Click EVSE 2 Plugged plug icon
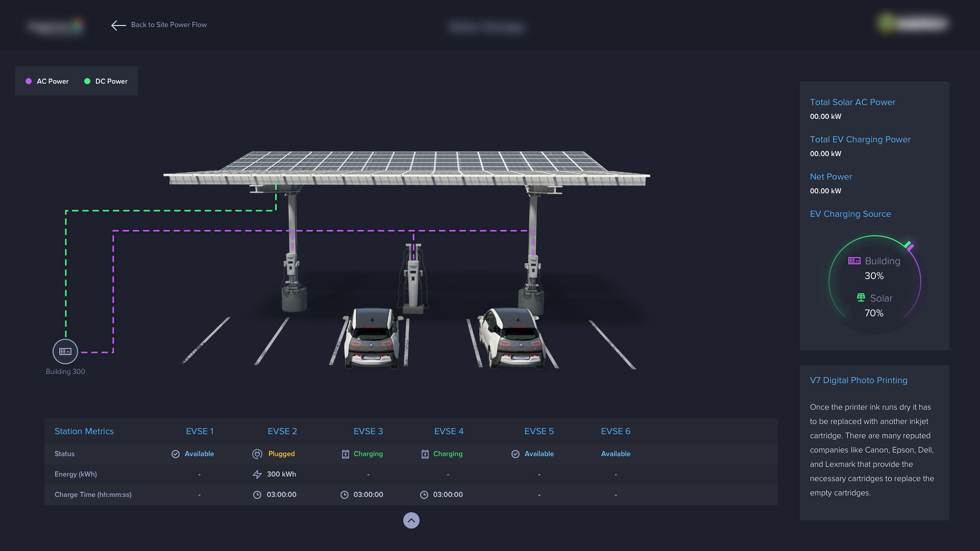980x551 pixels. (x=257, y=454)
